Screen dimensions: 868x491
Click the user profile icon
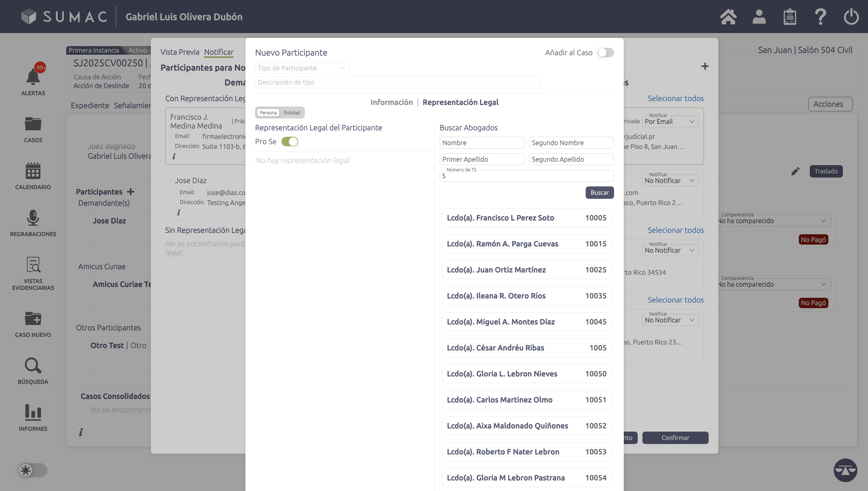pyautogui.click(x=759, y=17)
